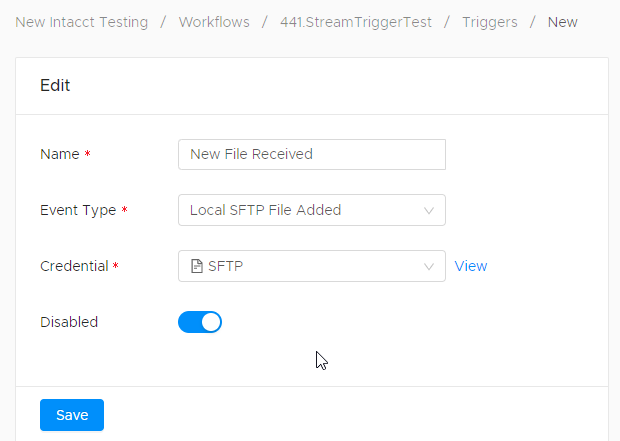
Task: Open the View link beside Credential
Action: 471,266
